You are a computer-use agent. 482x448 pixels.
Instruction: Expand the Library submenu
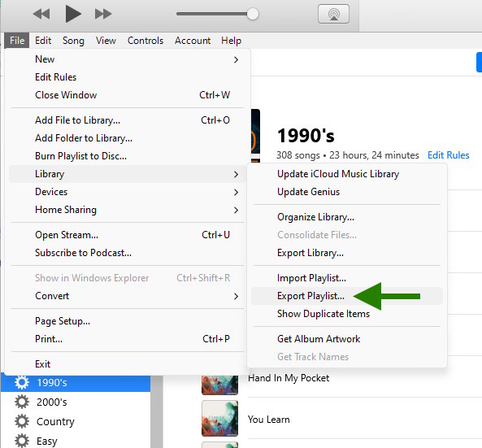(x=128, y=174)
